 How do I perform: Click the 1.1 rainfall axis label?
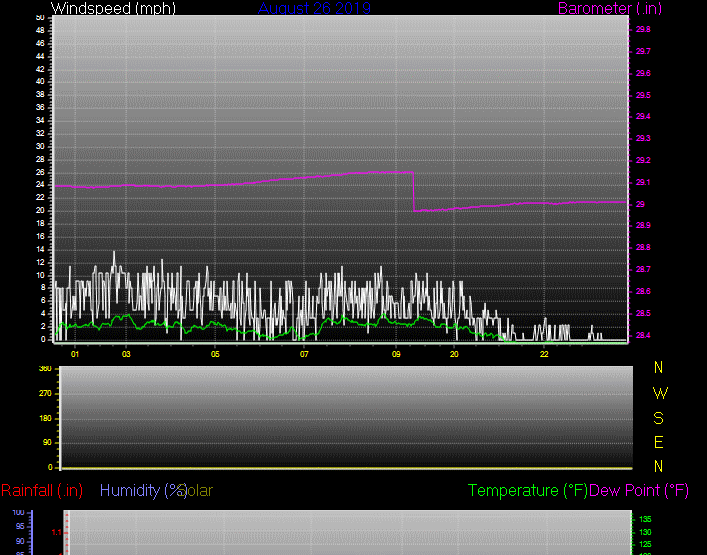tap(56, 532)
